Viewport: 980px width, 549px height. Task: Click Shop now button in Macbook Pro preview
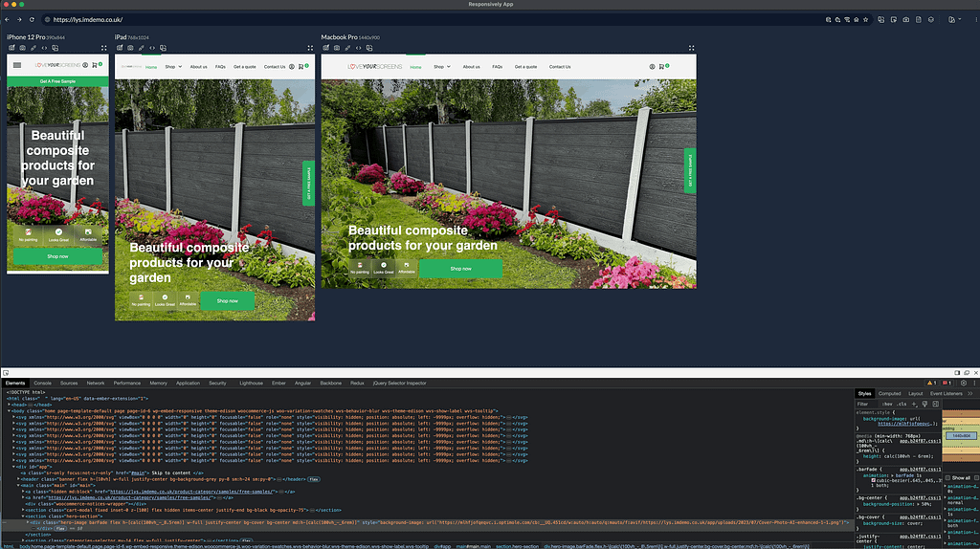coord(460,269)
